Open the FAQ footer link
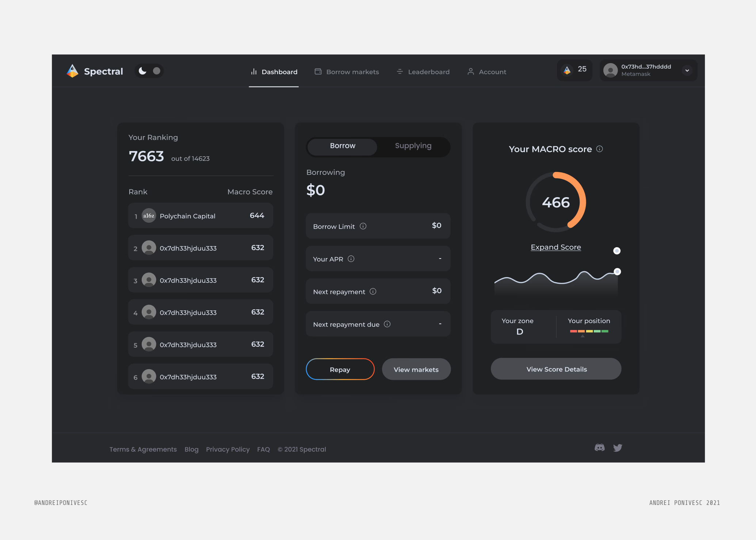This screenshot has height=540, width=756. pos(263,449)
